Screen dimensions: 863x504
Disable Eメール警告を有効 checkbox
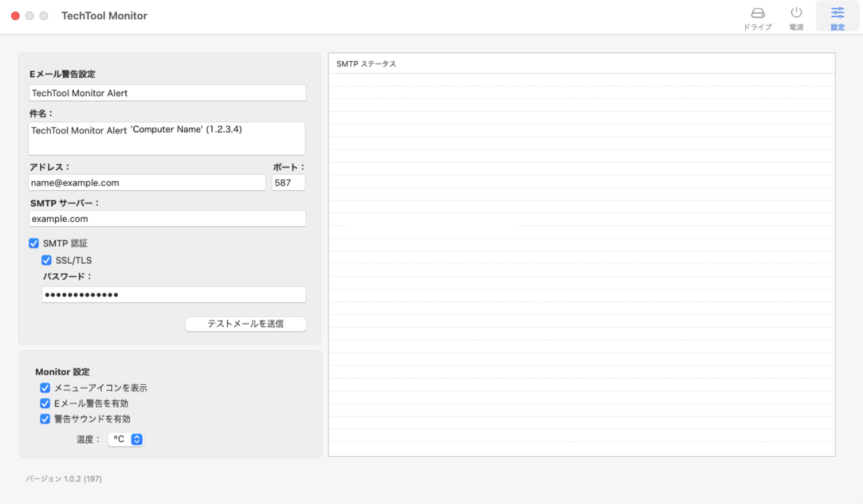point(45,404)
